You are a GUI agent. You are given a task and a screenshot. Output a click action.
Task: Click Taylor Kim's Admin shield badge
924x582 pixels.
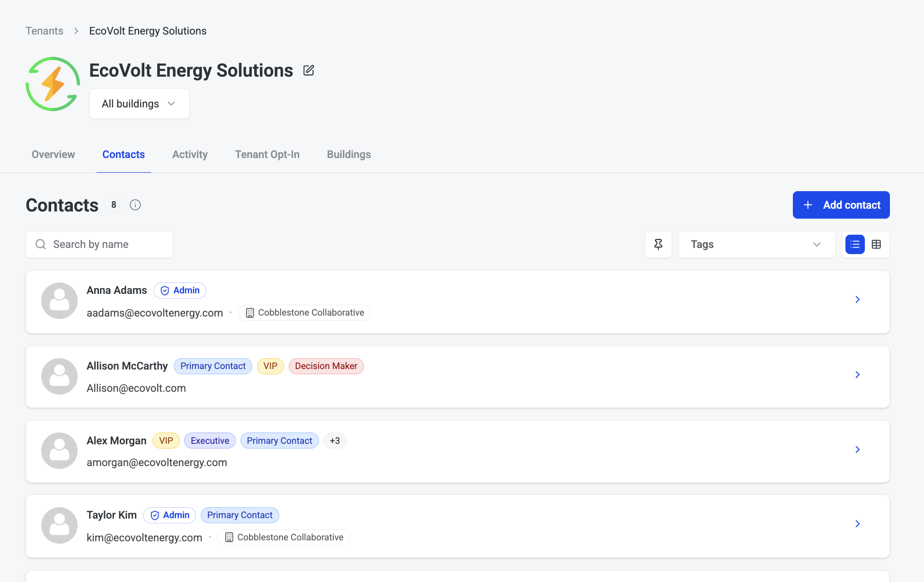tap(169, 515)
